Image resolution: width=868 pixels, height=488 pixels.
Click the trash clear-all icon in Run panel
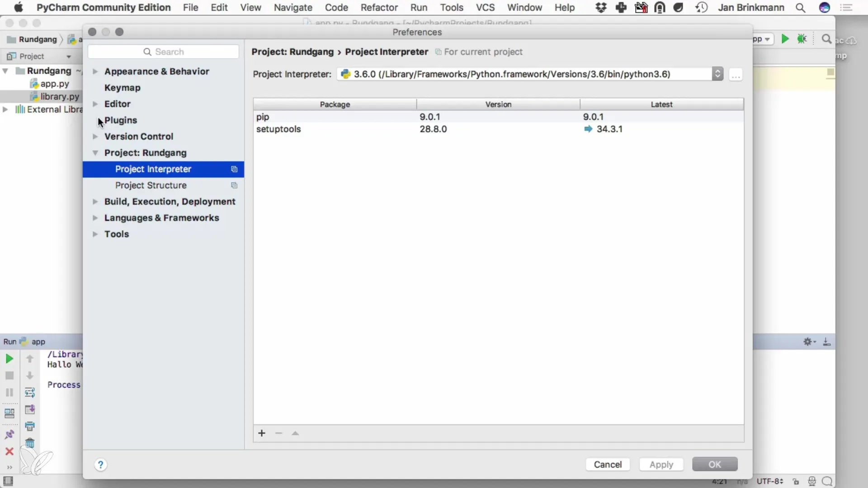[30, 443]
